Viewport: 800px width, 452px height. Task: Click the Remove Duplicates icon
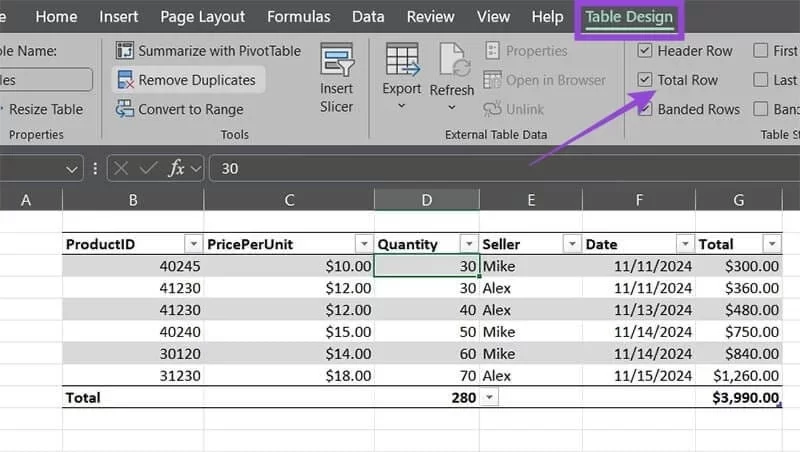pyautogui.click(x=125, y=80)
